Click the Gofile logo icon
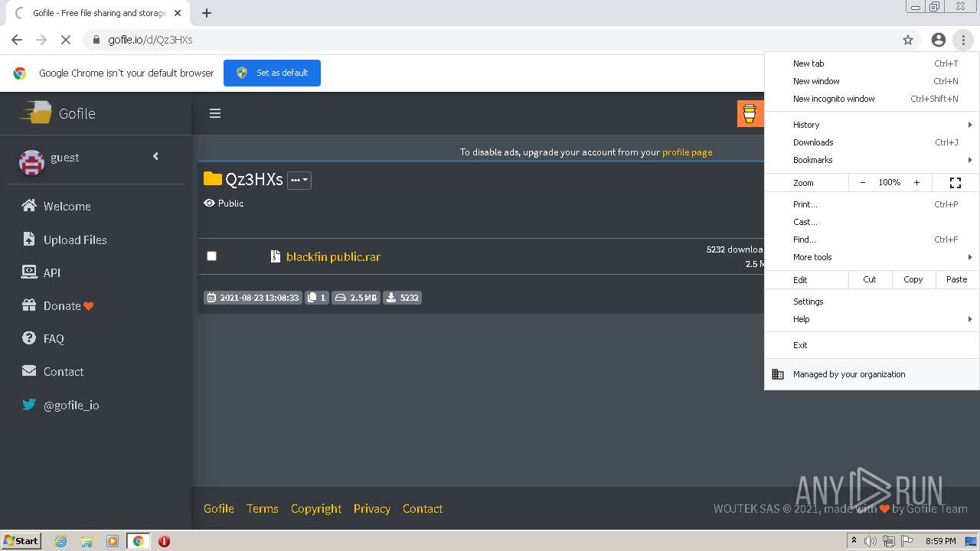This screenshot has height=551, width=980. [36, 113]
